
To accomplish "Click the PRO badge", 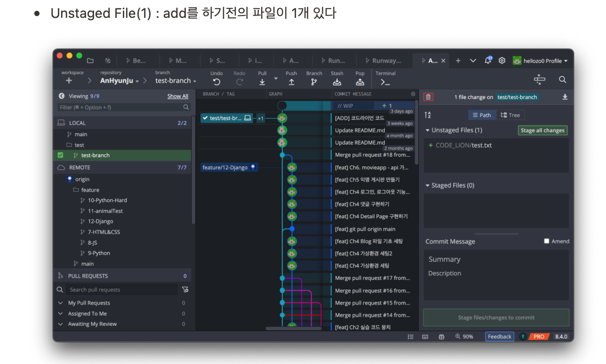I will [539, 337].
